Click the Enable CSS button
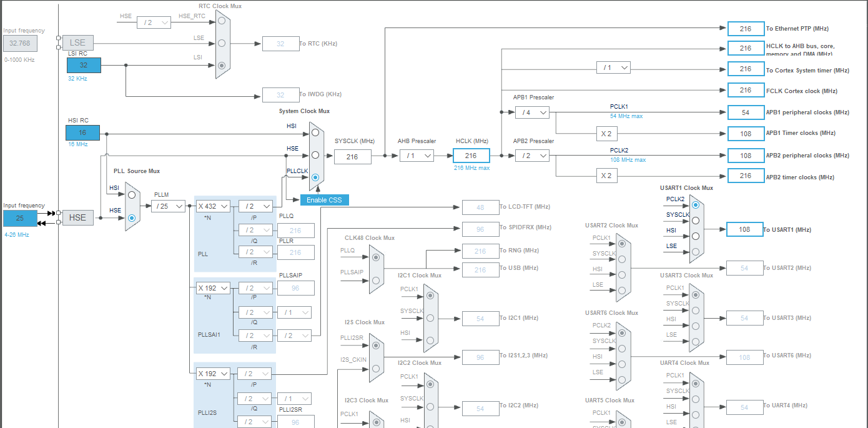Image resolution: width=868 pixels, height=428 pixels. point(324,199)
